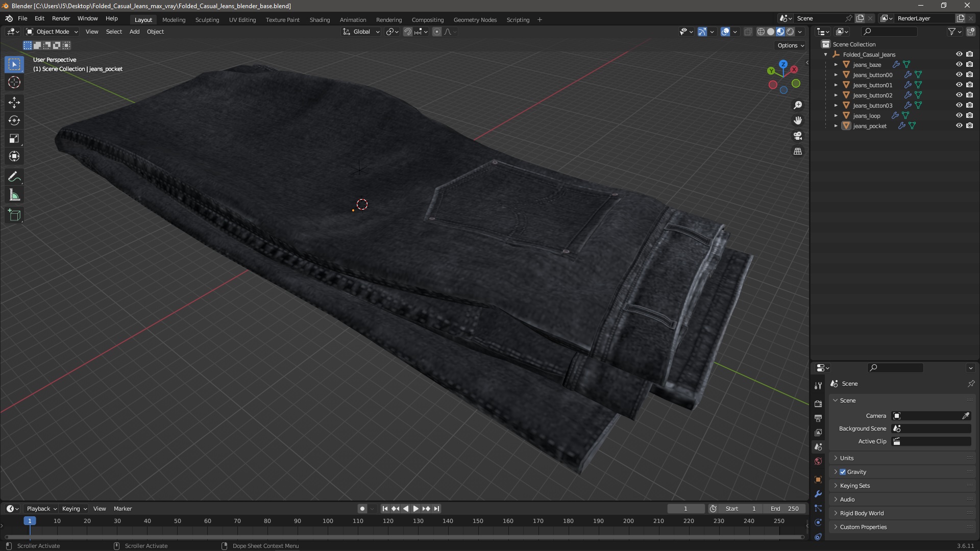Screen dimensions: 980x551
Task: Disable Folded_Casual_Jeans collection in renders
Action: pos(969,54)
